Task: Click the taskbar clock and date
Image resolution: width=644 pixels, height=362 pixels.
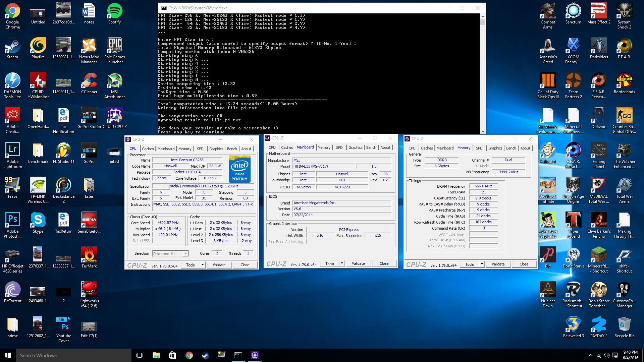Action: (630, 355)
